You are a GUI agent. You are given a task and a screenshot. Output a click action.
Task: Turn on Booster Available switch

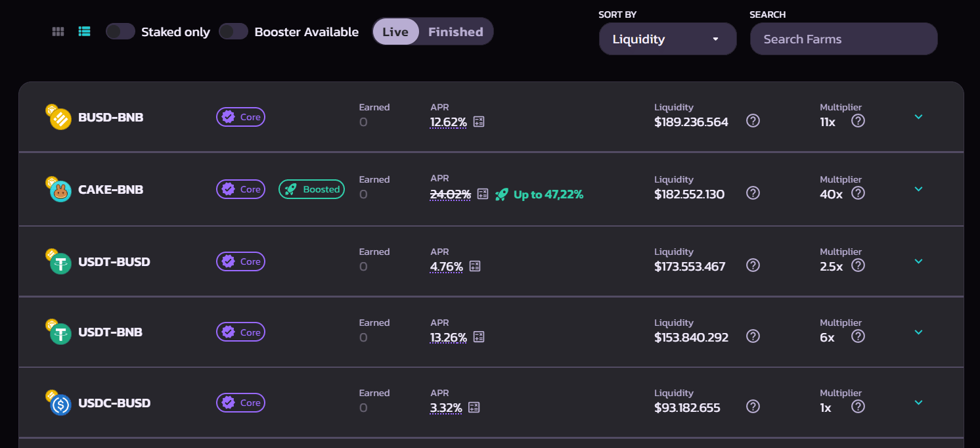233,32
